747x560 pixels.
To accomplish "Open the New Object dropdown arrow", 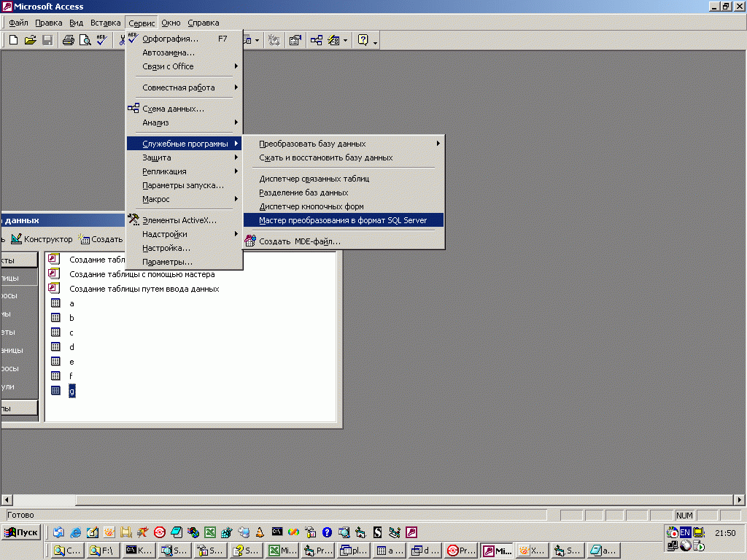I will (x=345, y=40).
